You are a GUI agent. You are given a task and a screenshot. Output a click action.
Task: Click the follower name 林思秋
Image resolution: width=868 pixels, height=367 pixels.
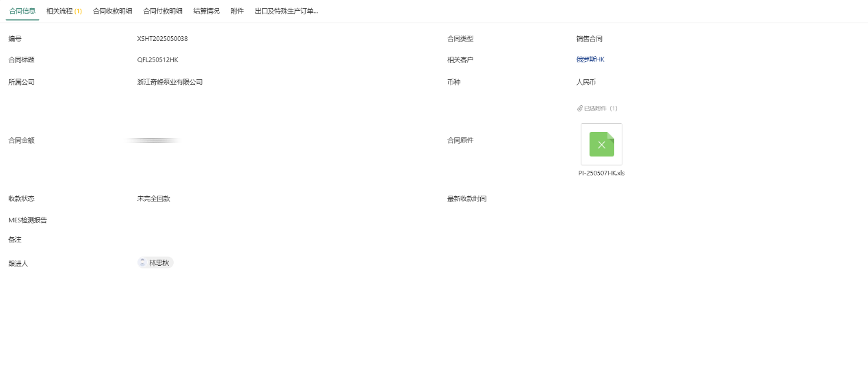pyautogui.click(x=159, y=262)
